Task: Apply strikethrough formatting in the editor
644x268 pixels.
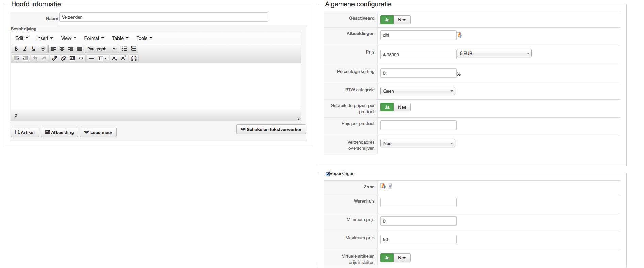Action: click(43, 49)
